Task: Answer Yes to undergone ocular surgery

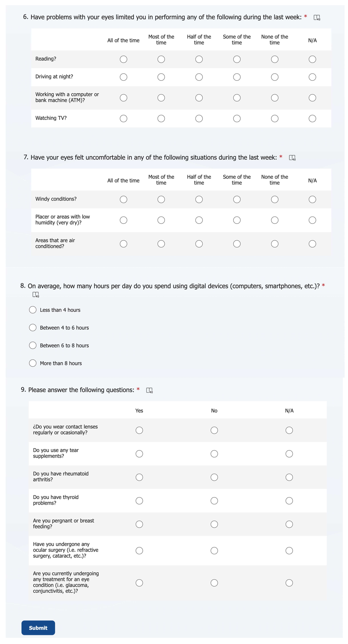Action: point(139,551)
